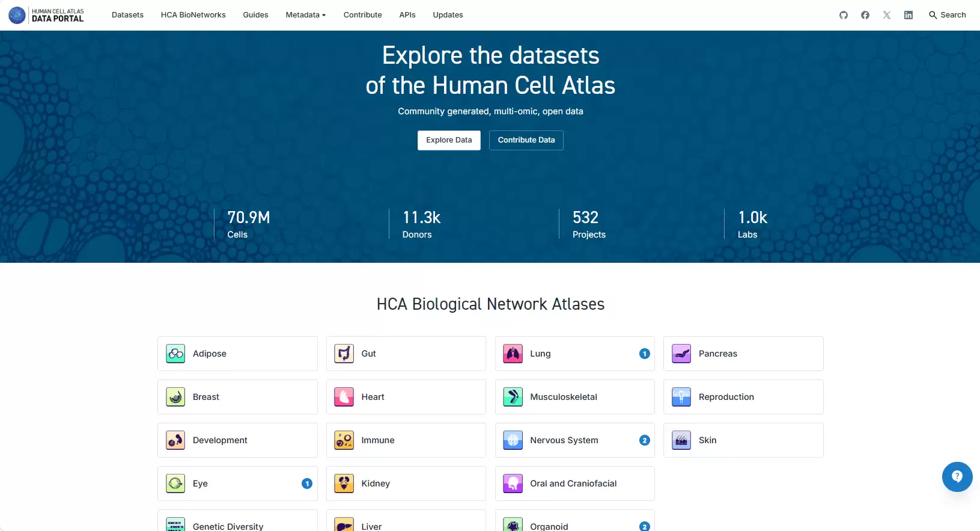
Task: Click the Lung atlas count badge
Action: [645, 354]
